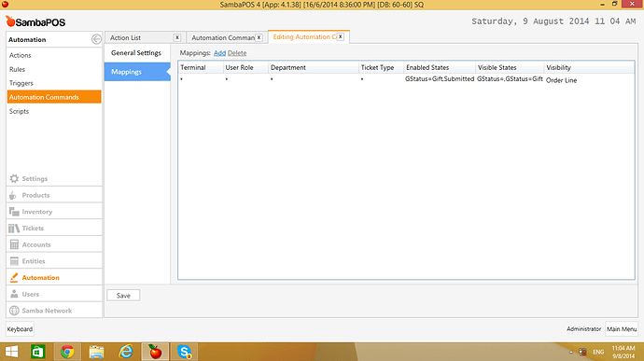Open the Accounts section icon
Viewport: 644px width, 361px height.
tap(14, 244)
